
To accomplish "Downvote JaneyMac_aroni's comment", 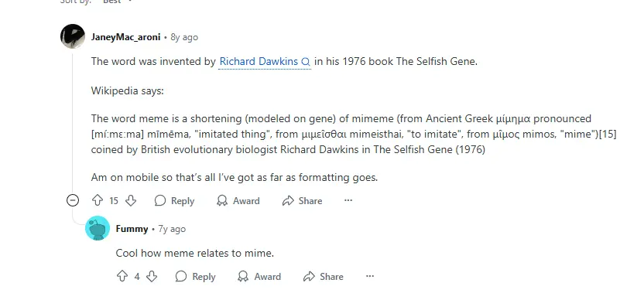I will (131, 200).
